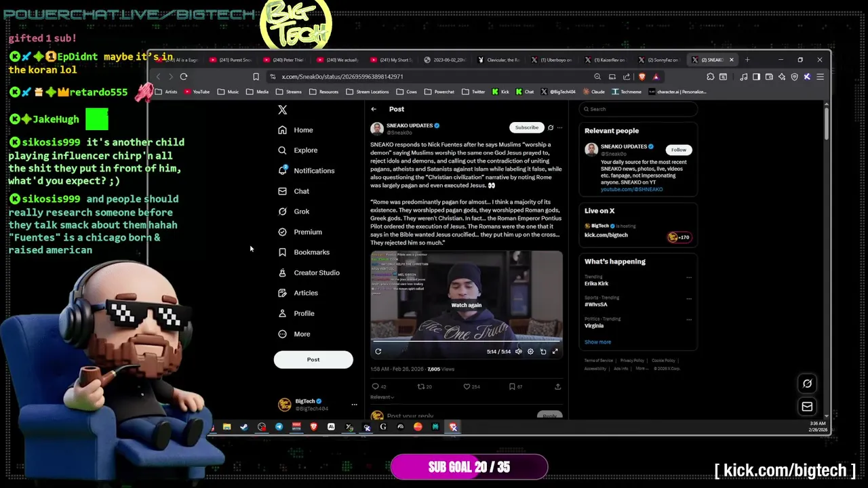
Task: Click Watch again on the video
Action: [467, 305]
